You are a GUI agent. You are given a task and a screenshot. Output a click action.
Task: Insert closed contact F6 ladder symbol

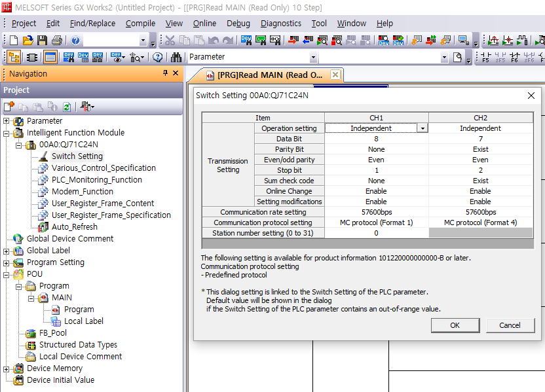[514, 57]
